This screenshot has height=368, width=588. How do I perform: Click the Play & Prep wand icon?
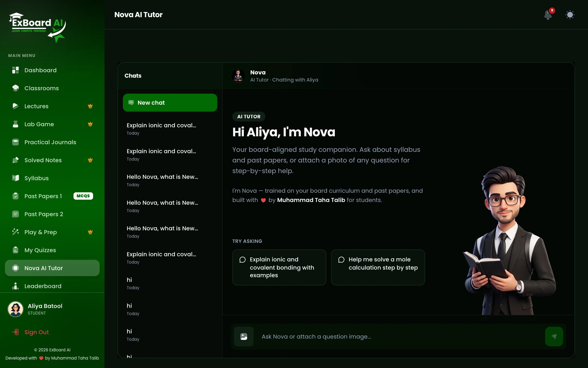coord(16,232)
